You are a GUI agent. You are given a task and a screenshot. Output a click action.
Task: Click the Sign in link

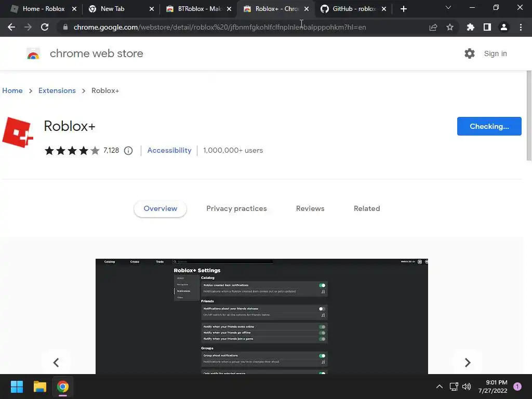tap(495, 54)
